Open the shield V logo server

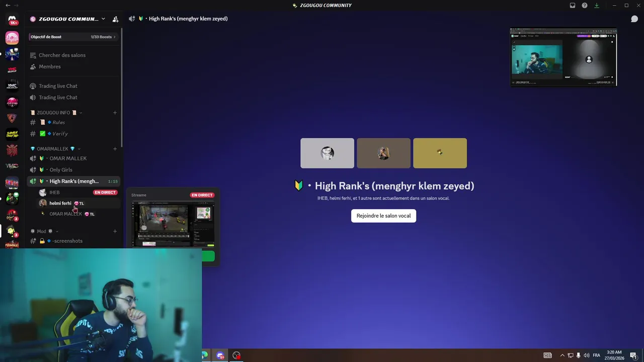coord(12,118)
